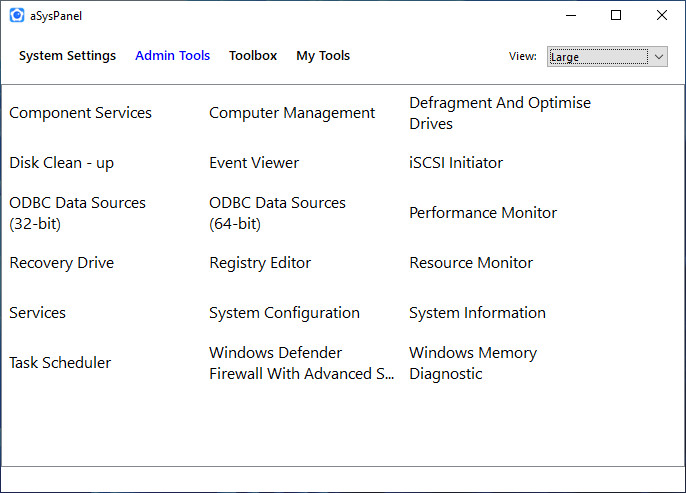Click the aSysPanel app icon in title bar

(x=16, y=15)
